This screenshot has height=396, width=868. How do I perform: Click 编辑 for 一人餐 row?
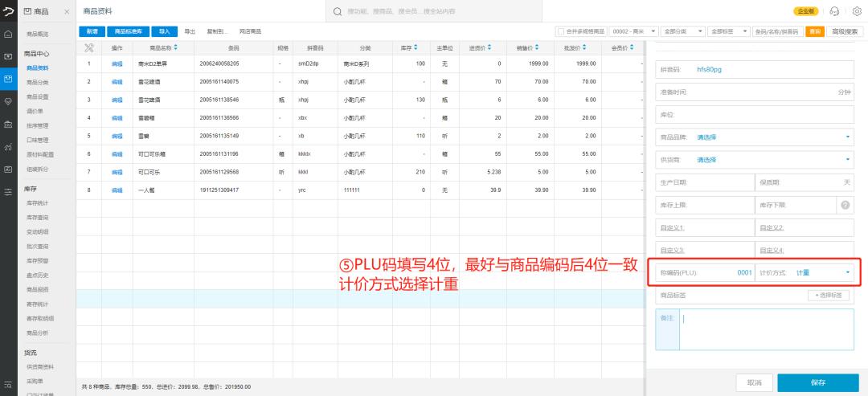pyautogui.click(x=117, y=190)
